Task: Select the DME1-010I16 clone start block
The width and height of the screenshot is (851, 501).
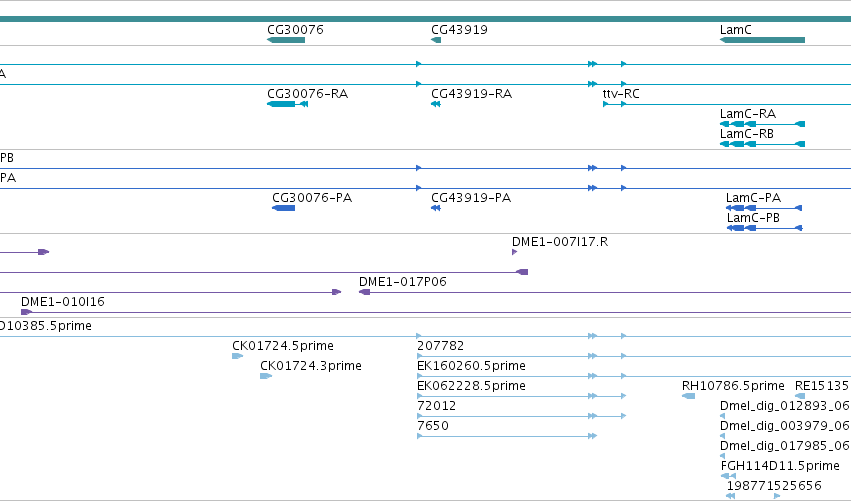Action: pyautogui.click(x=26, y=312)
